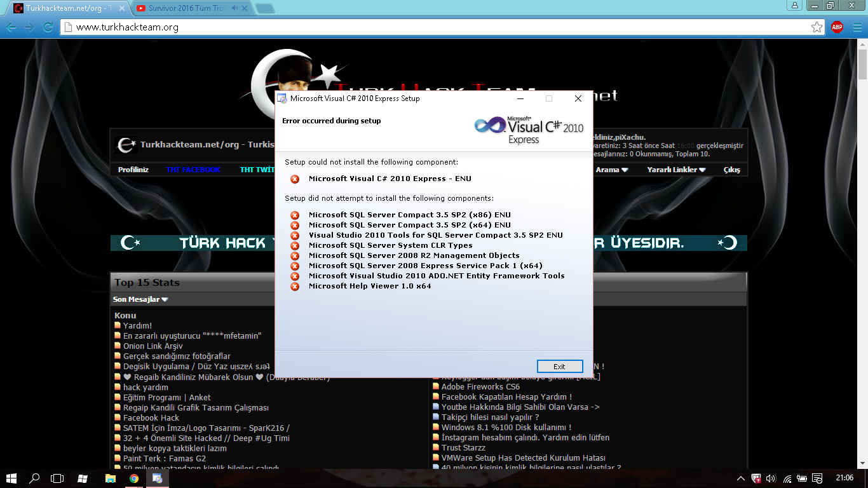Open the Adblock Plus extension icon
The width and height of the screenshot is (868, 488).
[x=837, y=27]
